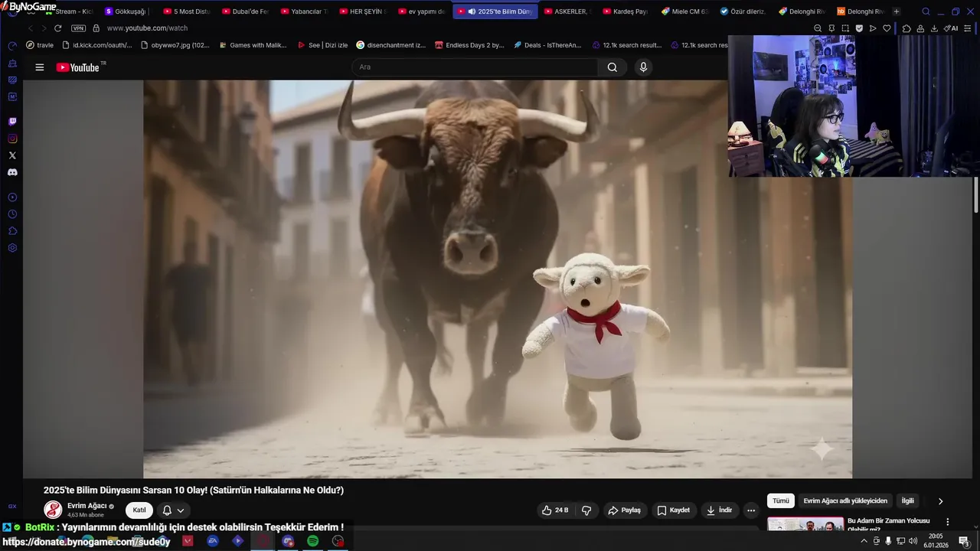Select the 'Tümü' filter chip
The height and width of the screenshot is (551, 980).
tap(781, 501)
